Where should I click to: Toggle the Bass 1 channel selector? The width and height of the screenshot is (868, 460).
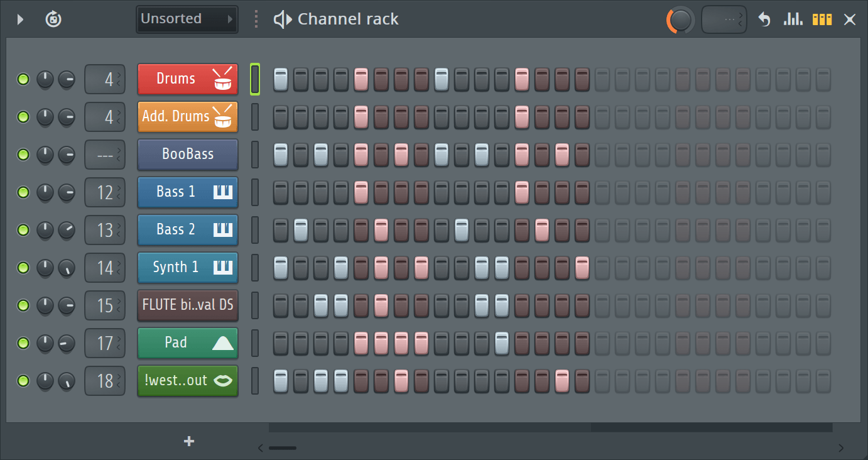255,192
